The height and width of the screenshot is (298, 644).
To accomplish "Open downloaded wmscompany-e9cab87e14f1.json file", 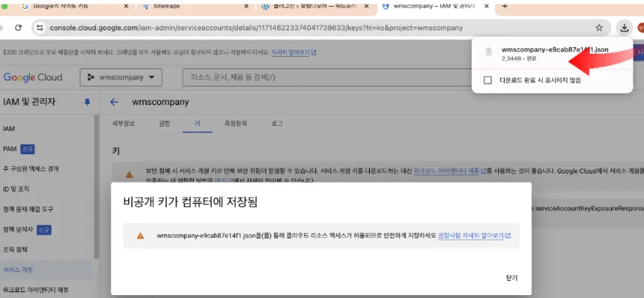I will pyautogui.click(x=555, y=50).
